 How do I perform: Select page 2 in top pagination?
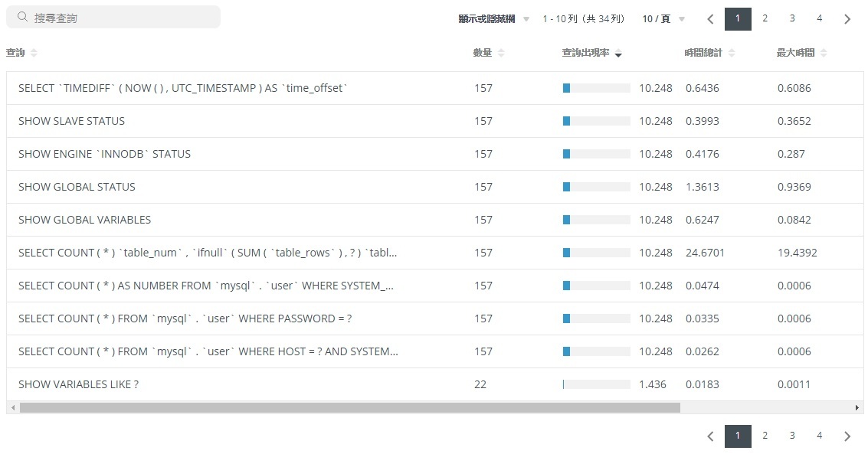click(x=765, y=19)
